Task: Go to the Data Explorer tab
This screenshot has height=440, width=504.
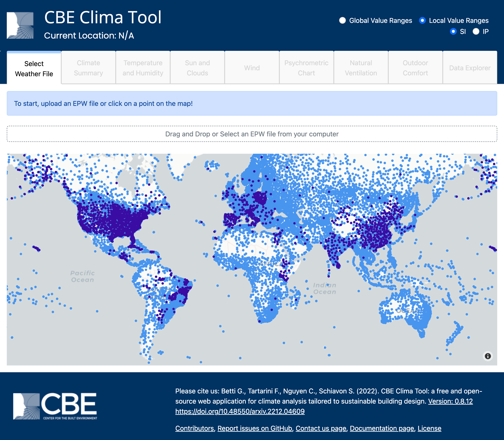Action: point(470,68)
